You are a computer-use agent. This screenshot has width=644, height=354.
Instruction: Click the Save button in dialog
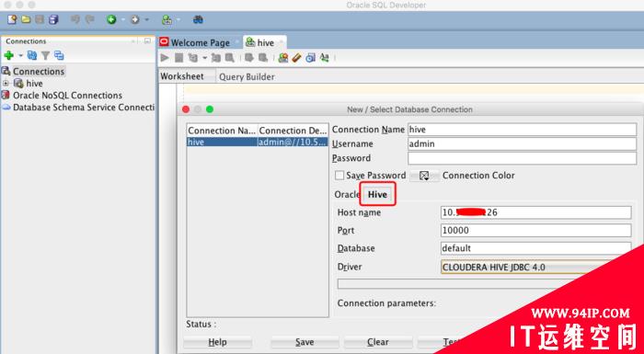pos(305,342)
